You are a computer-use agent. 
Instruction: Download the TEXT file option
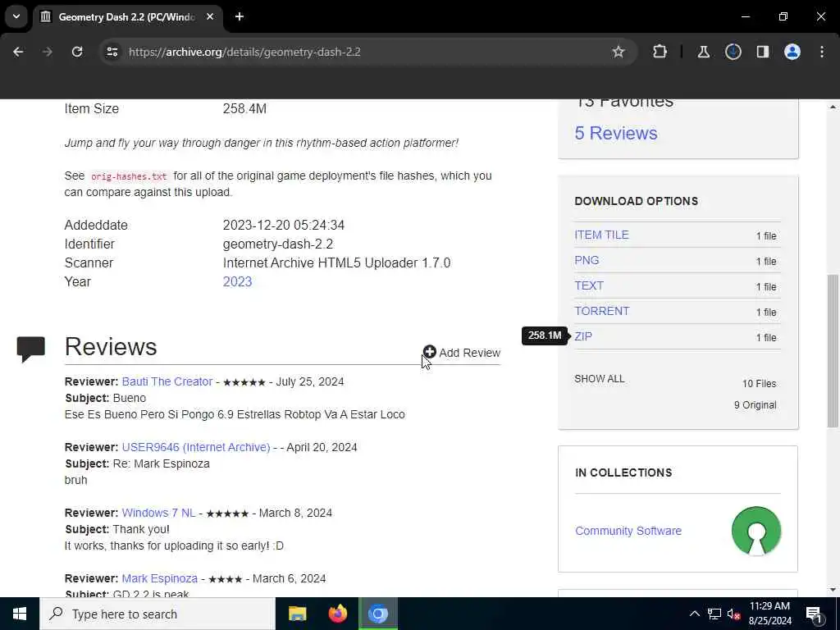click(589, 285)
